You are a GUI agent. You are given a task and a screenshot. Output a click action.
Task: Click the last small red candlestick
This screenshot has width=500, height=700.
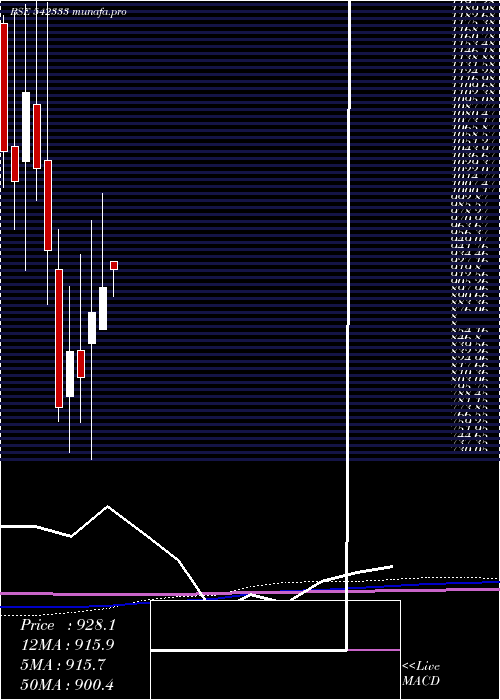pyautogui.click(x=114, y=266)
